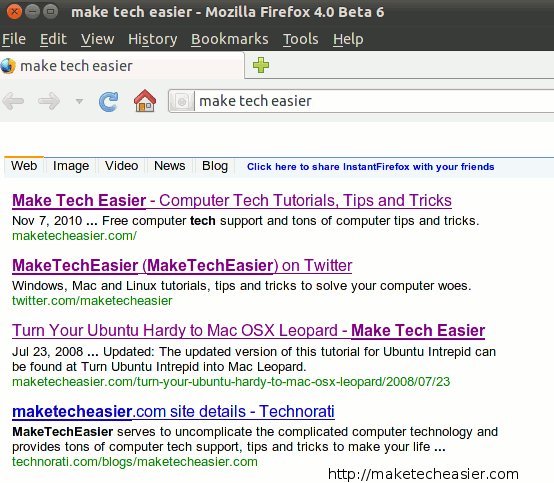
Task: Switch to the Video results tab
Action: pos(121,165)
